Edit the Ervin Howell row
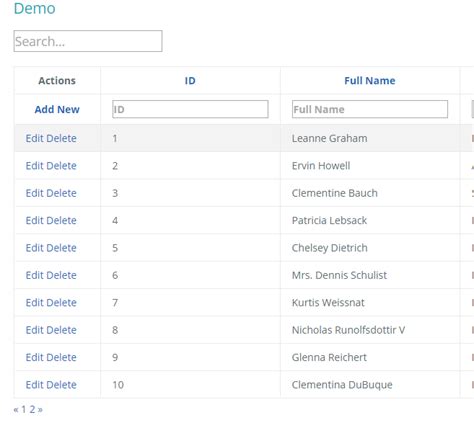This screenshot has width=474, height=428. pyautogui.click(x=35, y=166)
